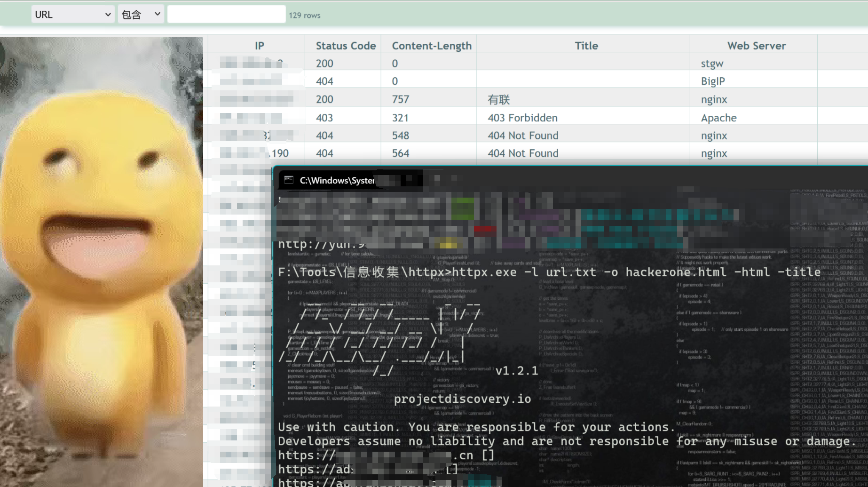868x487 pixels.
Task: Click the 'Developers assume no liability' line
Action: coord(567,441)
